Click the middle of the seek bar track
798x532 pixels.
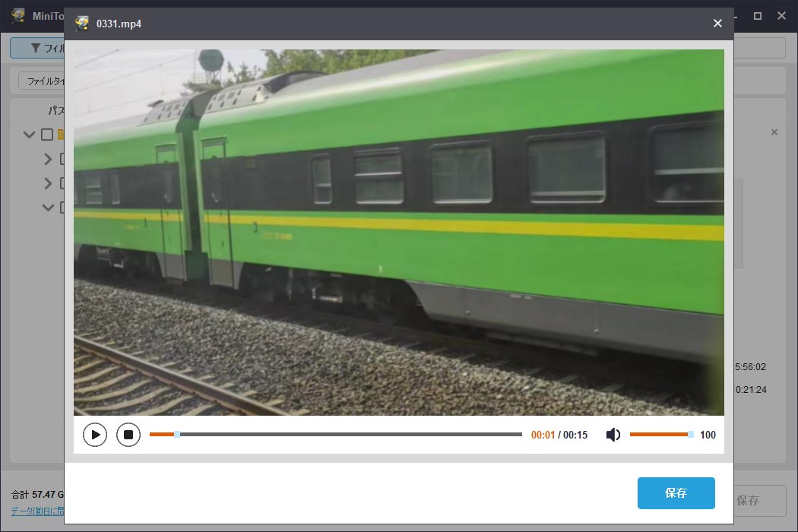pos(336,434)
